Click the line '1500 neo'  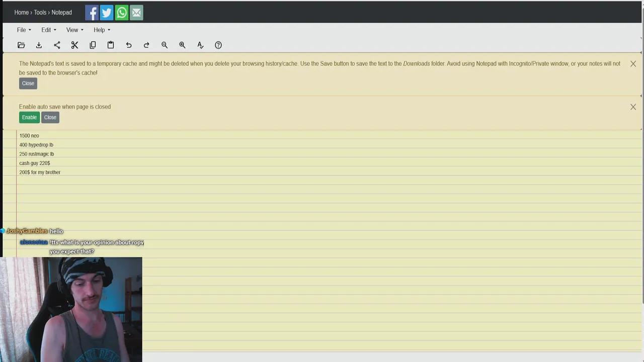pos(29,136)
